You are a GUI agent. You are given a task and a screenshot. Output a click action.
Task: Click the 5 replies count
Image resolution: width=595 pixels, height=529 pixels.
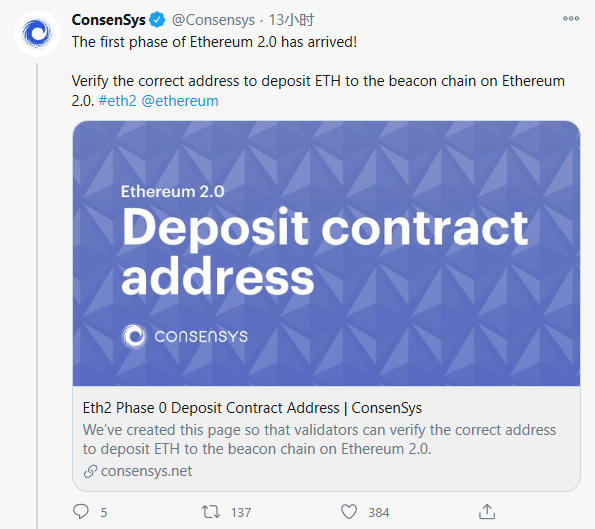pyautogui.click(x=104, y=513)
